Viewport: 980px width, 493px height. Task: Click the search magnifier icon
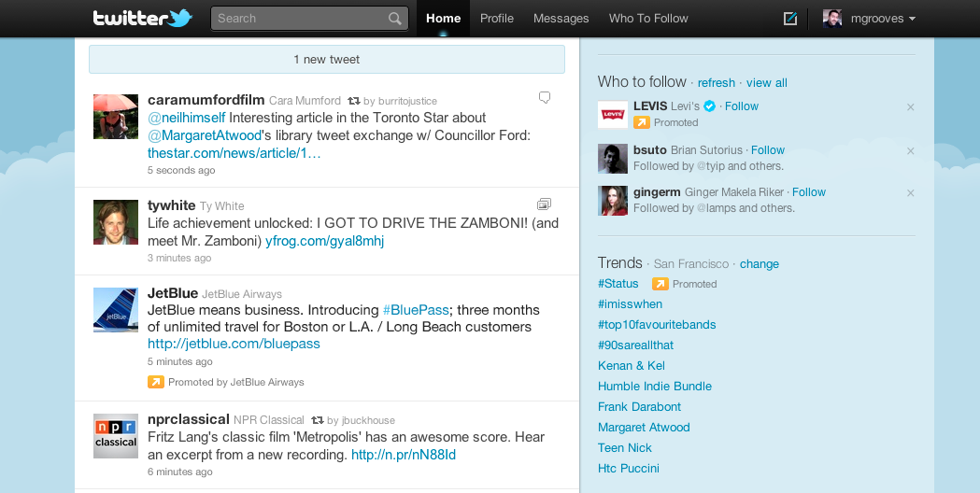395,19
